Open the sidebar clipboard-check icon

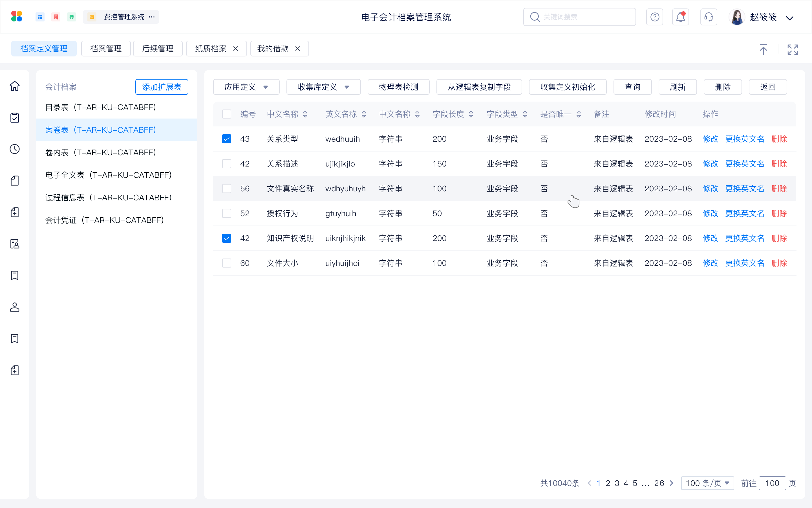pos(15,118)
